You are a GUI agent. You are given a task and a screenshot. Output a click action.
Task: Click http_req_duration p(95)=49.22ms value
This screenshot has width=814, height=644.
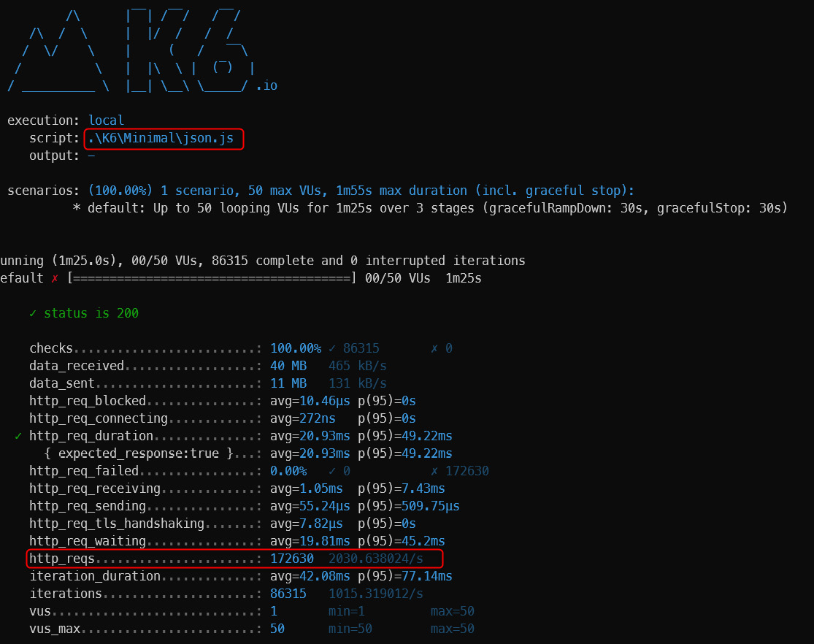(x=405, y=436)
